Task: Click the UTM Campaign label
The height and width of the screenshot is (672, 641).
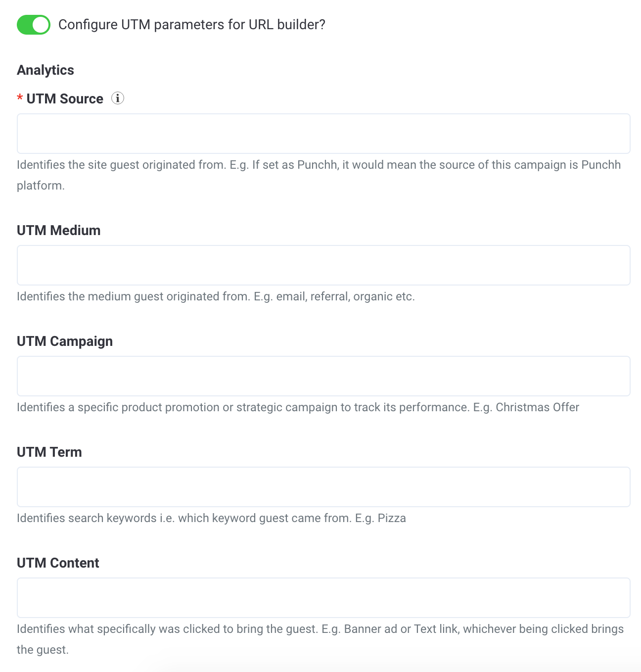Action: [x=65, y=341]
